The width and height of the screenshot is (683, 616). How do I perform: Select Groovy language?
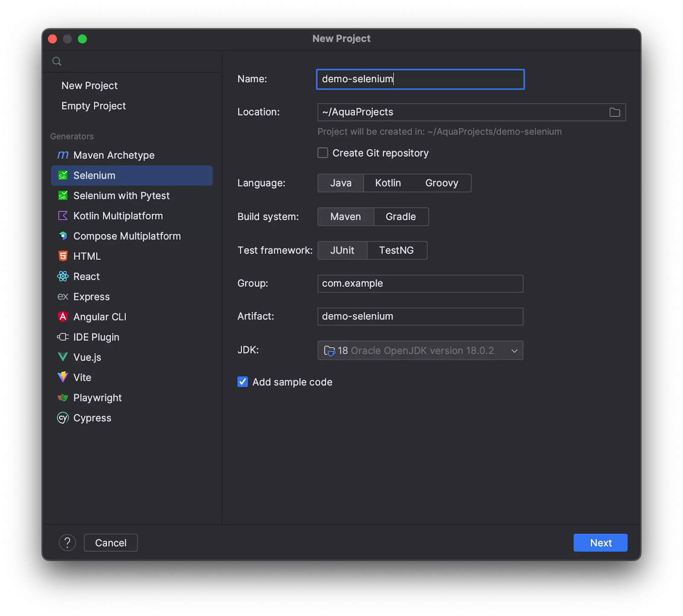pyautogui.click(x=442, y=183)
